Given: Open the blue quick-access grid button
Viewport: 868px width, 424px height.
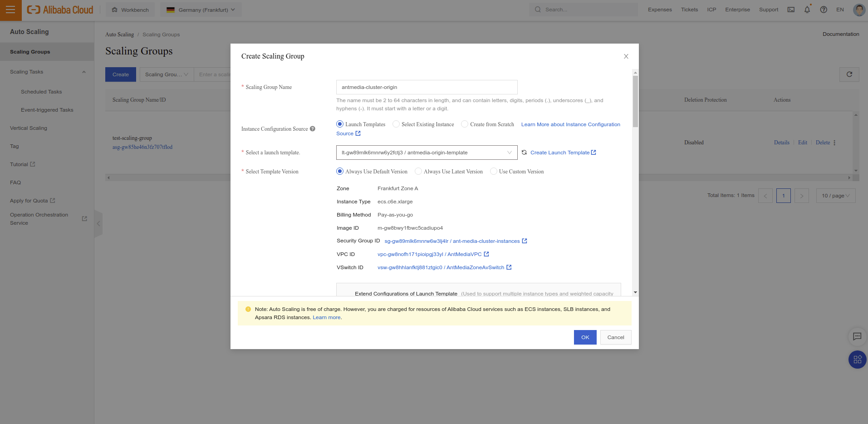Looking at the screenshot, I should 857,360.
